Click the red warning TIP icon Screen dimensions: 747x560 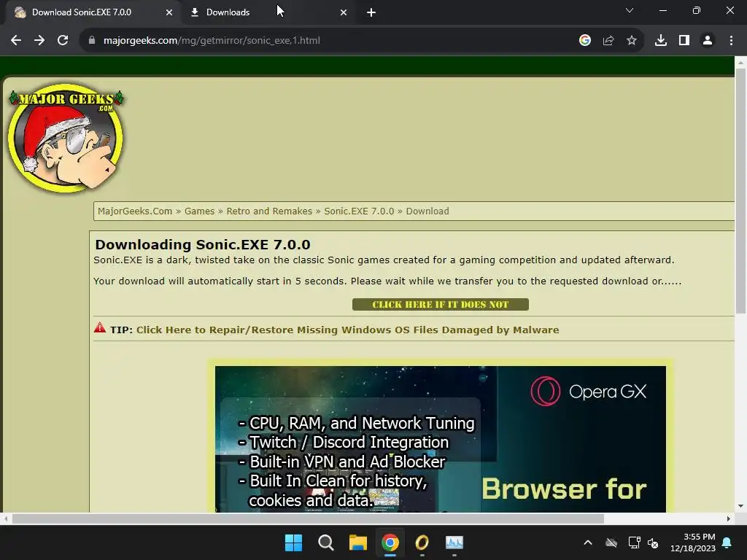coord(99,327)
